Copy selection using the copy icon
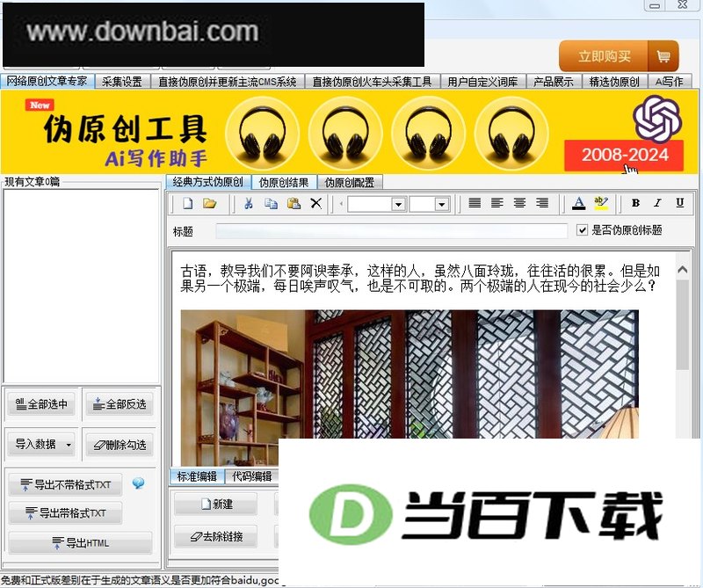The image size is (703, 588). pyautogui.click(x=271, y=204)
